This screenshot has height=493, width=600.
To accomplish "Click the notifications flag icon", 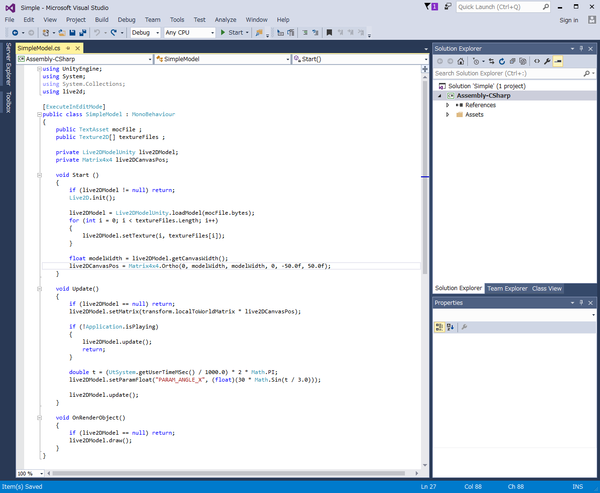I will [431, 7].
